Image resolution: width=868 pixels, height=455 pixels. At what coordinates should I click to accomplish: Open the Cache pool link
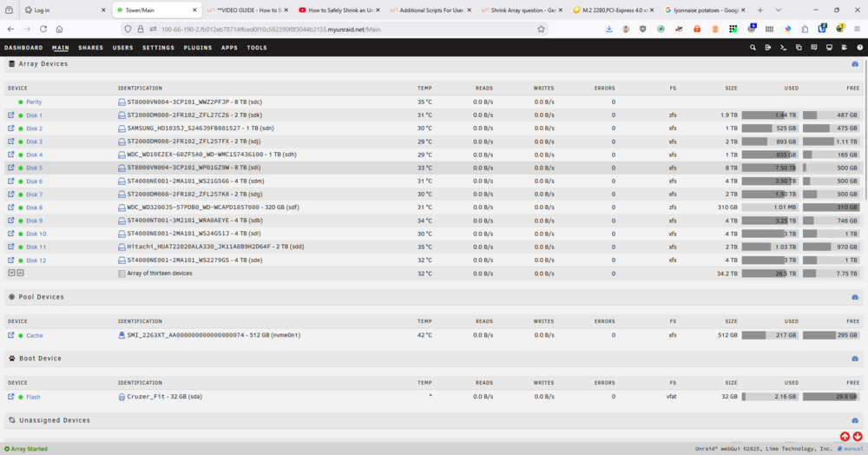coord(35,335)
